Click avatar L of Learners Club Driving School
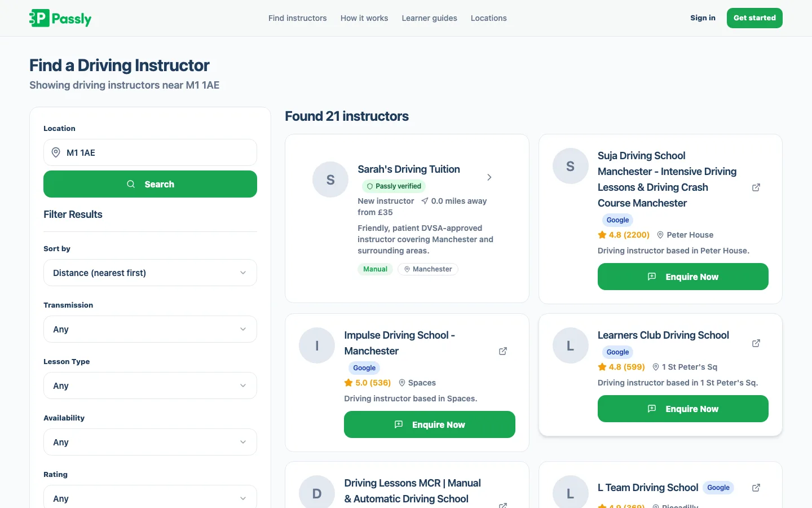The height and width of the screenshot is (508, 812). click(571, 345)
